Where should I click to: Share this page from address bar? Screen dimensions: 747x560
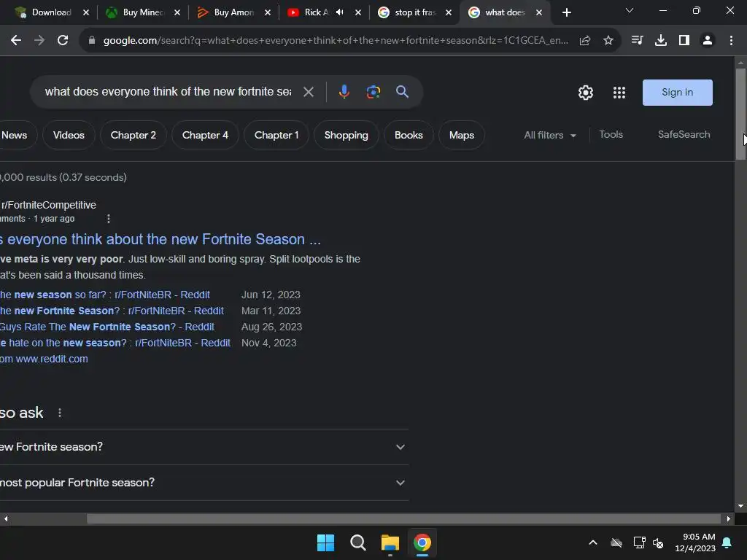click(x=585, y=41)
